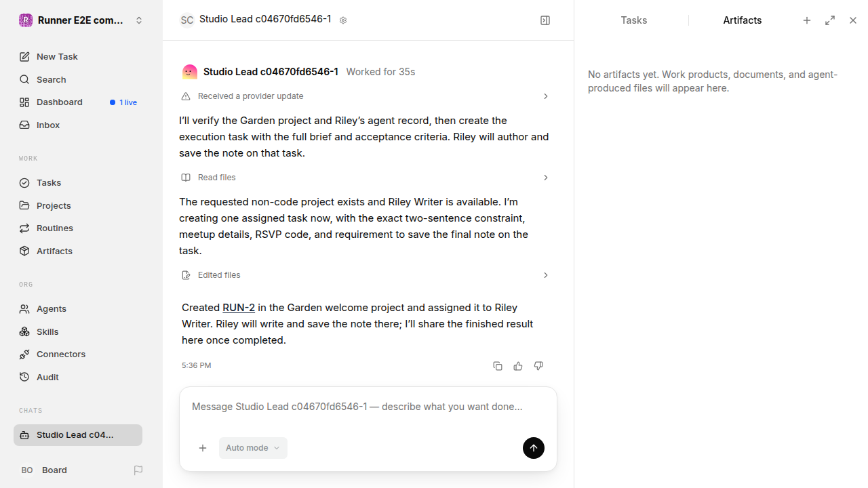Switch to the Tasks tab
This screenshot has height=488, width=868.
(x=634, y=20)
